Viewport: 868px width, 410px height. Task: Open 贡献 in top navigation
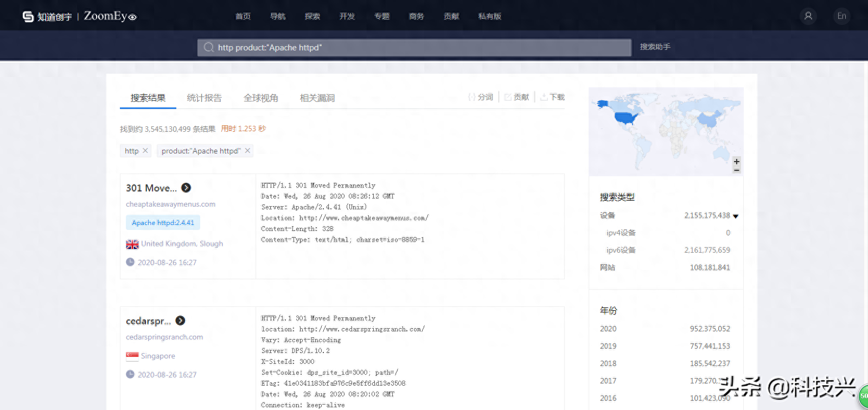(x=451, y=16)
